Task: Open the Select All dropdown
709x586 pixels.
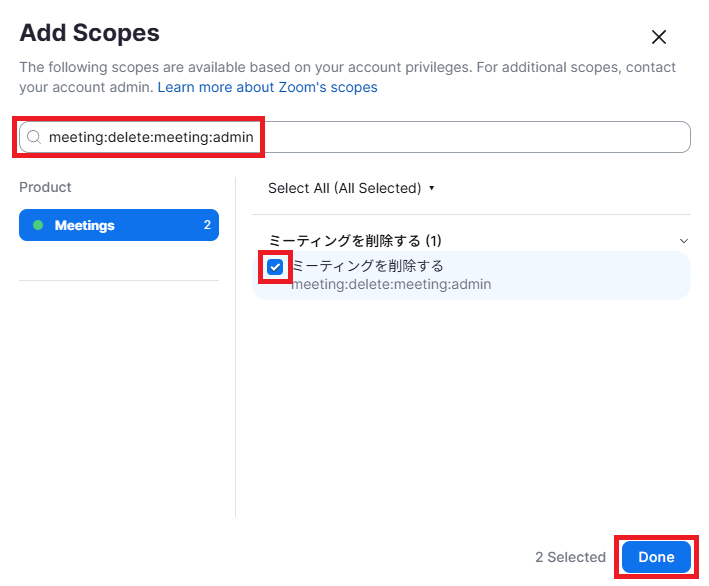Action: [350, 188]
